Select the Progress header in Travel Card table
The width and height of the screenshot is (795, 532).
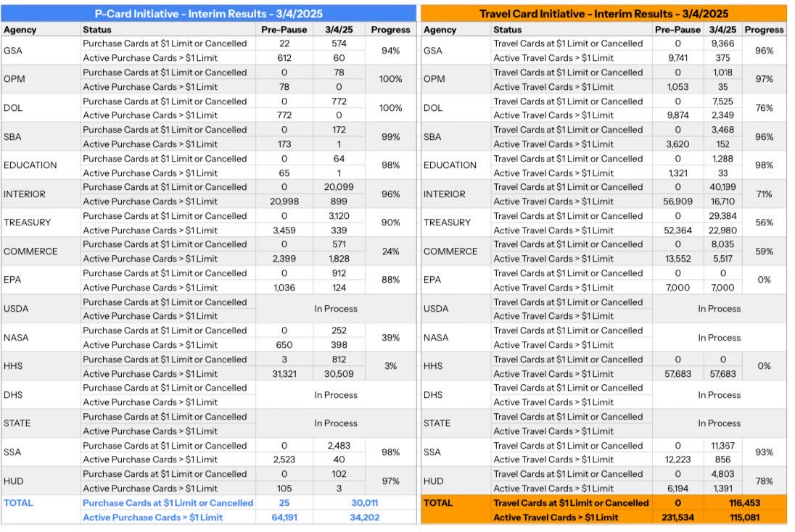pyautogui.click(x=764, y=30)
